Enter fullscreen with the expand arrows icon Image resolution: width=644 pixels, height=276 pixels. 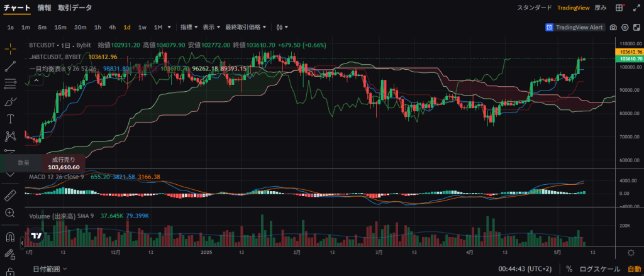click(x=636, y=27)
